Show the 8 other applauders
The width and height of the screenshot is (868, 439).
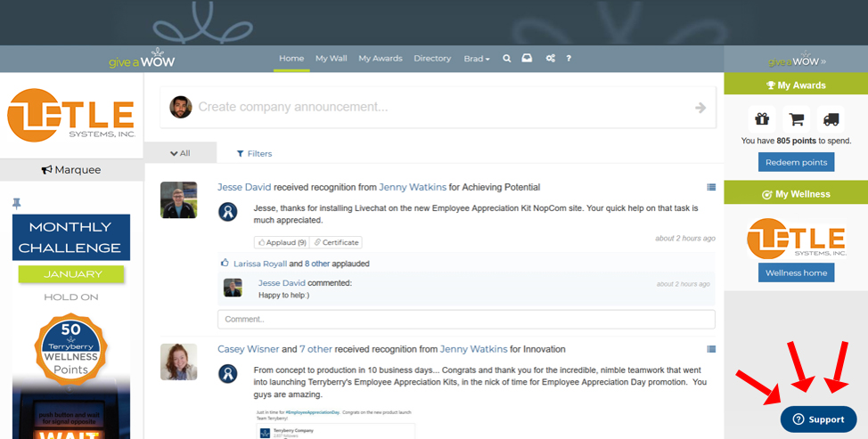click(x=317, y=264)
